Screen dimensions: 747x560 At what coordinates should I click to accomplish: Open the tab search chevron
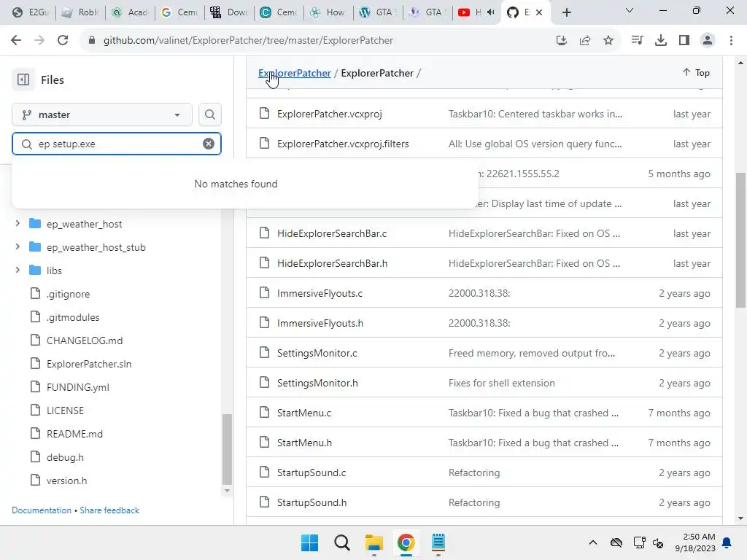click(630, 10)
